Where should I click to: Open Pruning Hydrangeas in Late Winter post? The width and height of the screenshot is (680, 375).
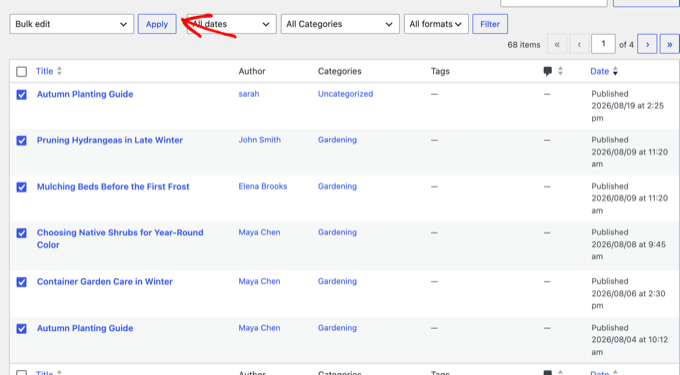click(x=110, y=140)
